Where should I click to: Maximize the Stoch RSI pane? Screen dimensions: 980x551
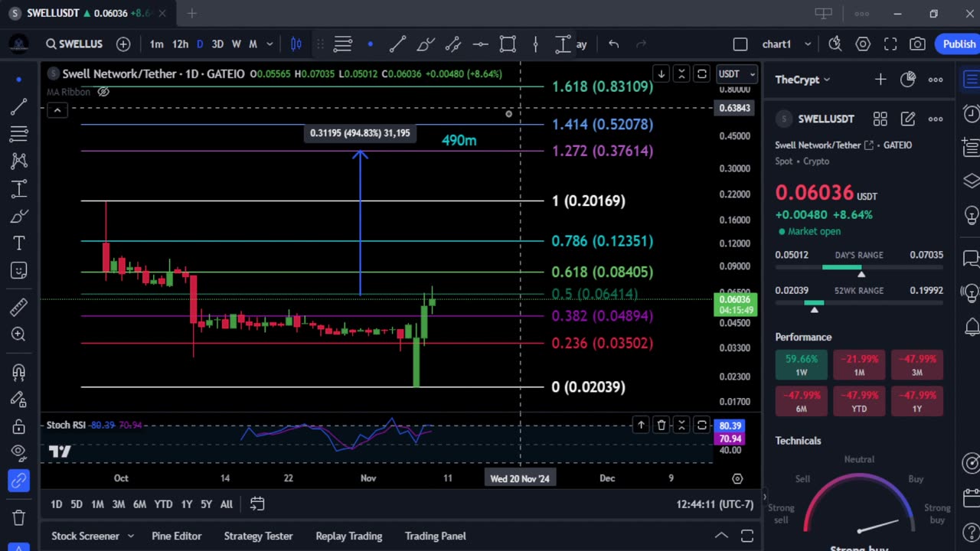coord(702,425)
